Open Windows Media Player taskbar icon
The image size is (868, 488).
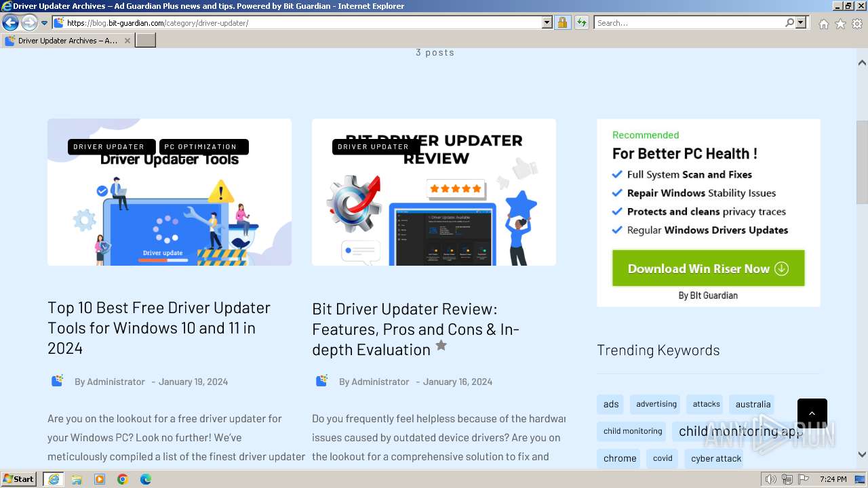(100, 479)
